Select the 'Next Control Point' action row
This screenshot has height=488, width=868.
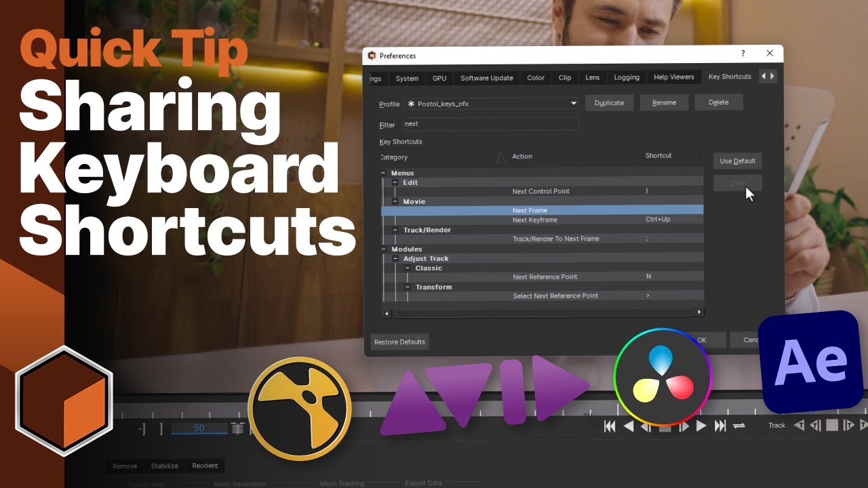[542, 191]
